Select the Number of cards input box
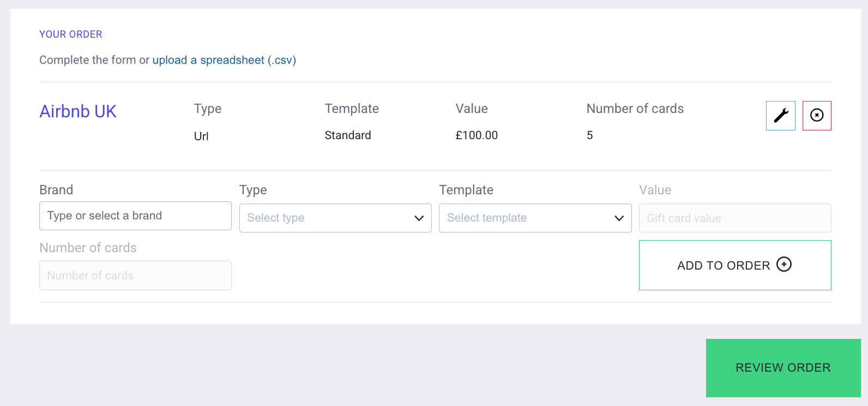The height and width of the screenshot is (406, 868). point(135,276)
